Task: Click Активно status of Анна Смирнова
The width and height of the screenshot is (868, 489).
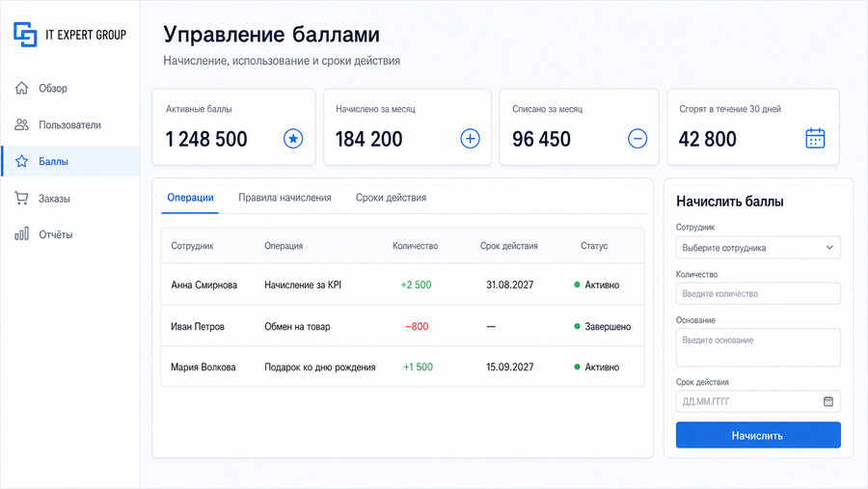Action: click(x=597, y=285)
